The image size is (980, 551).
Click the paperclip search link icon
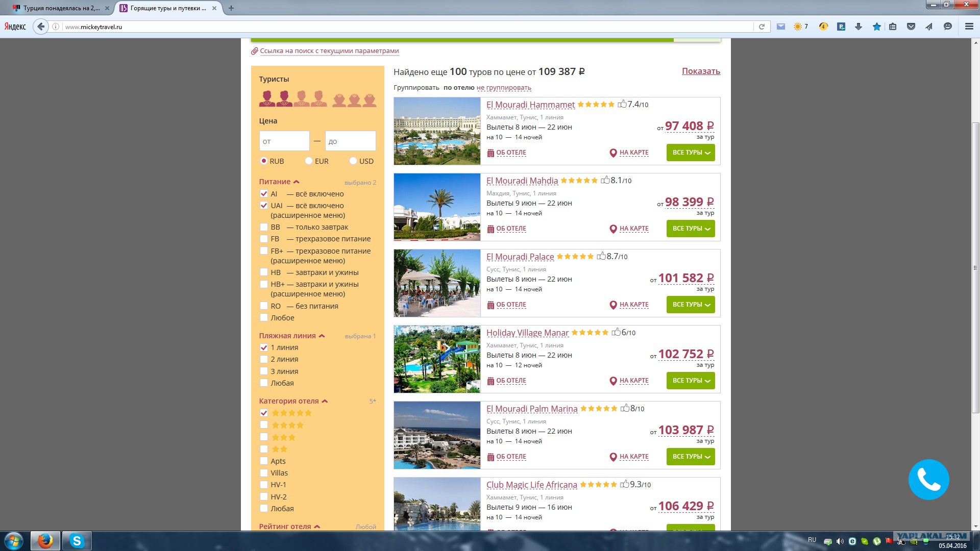[x=254, y=51]
